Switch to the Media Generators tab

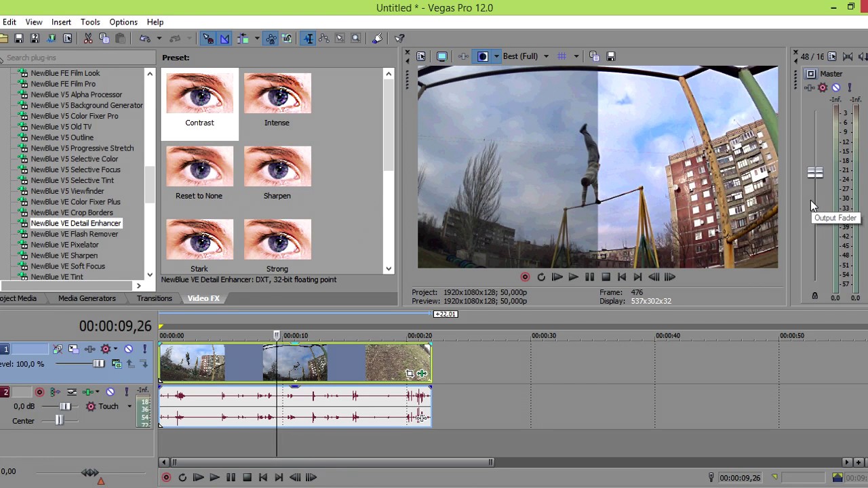coord(87,298)
